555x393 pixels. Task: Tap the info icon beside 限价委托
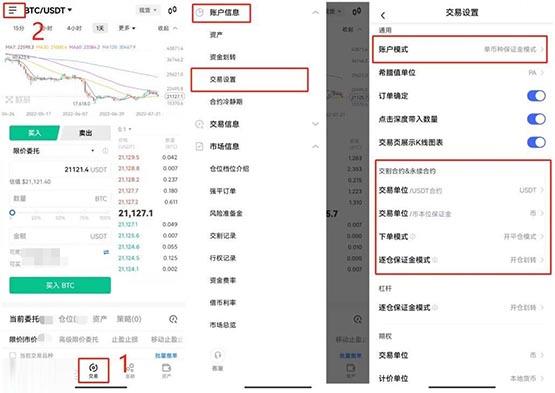[105, 151]
